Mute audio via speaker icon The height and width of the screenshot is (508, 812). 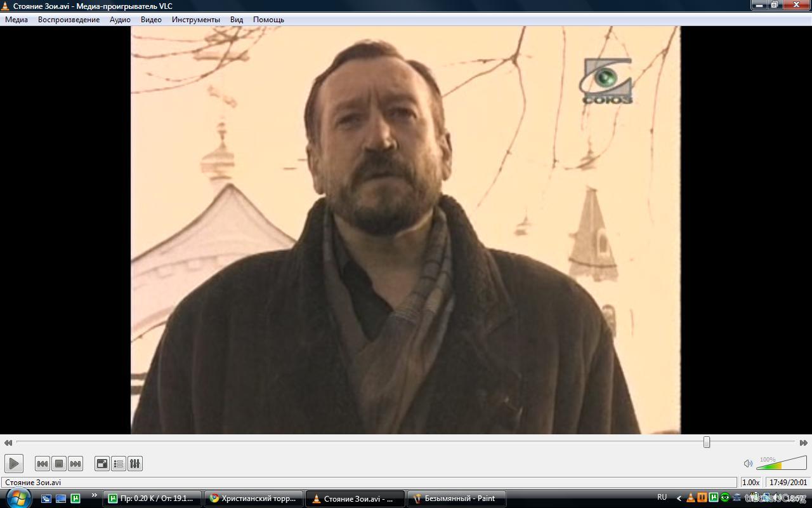748,464
